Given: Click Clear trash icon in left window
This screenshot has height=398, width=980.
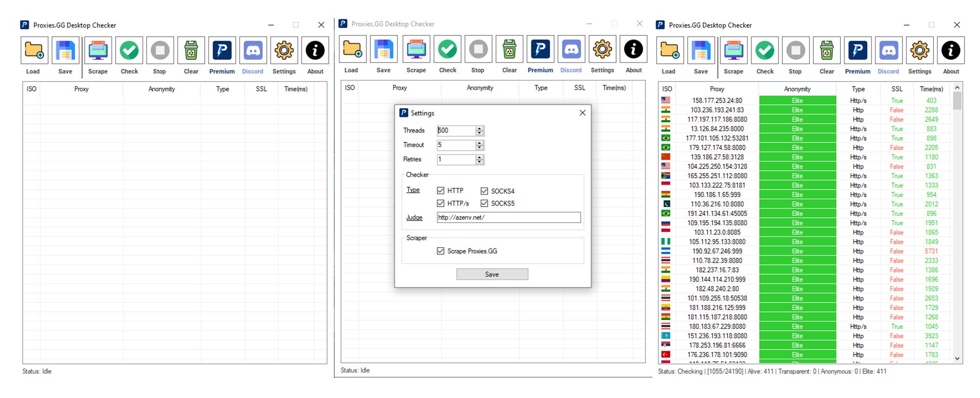Looking at the screenshot, I should 191,50.
